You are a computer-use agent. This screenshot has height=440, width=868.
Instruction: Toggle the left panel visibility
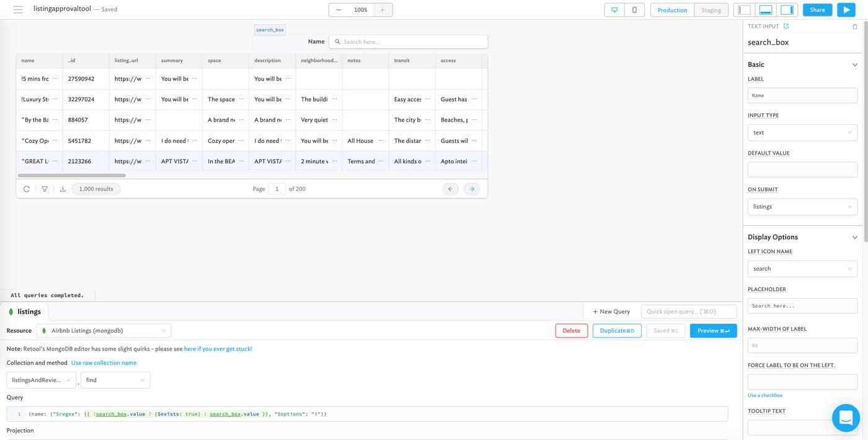[x=745, y=10]
